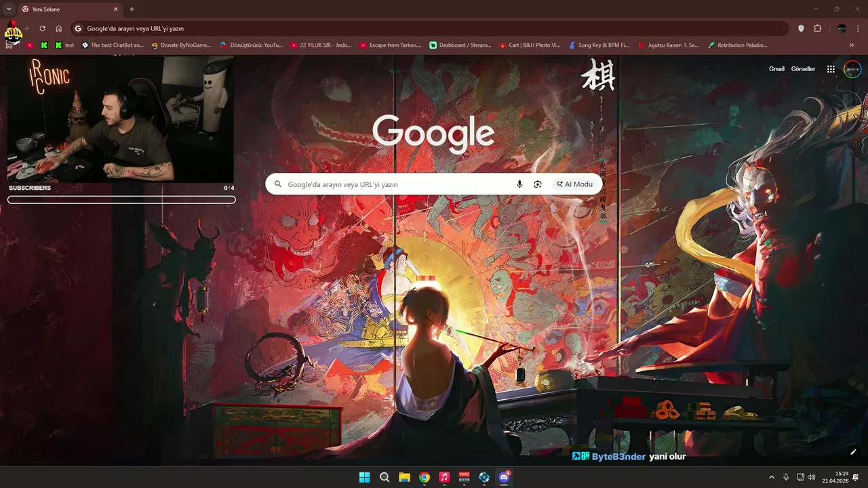Click the system tray microphone icon
Viewport: 868px width, 488px height.
tap(786, 477)
